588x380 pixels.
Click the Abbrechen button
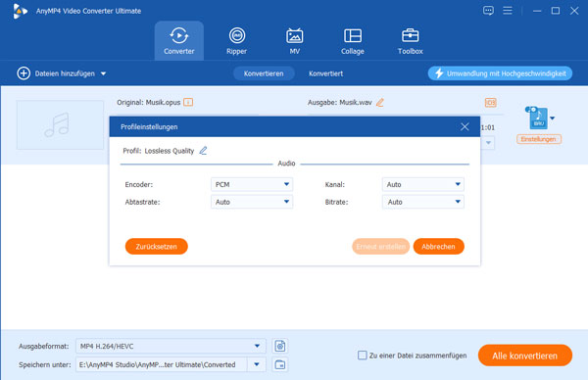click(x=438, y=247)
